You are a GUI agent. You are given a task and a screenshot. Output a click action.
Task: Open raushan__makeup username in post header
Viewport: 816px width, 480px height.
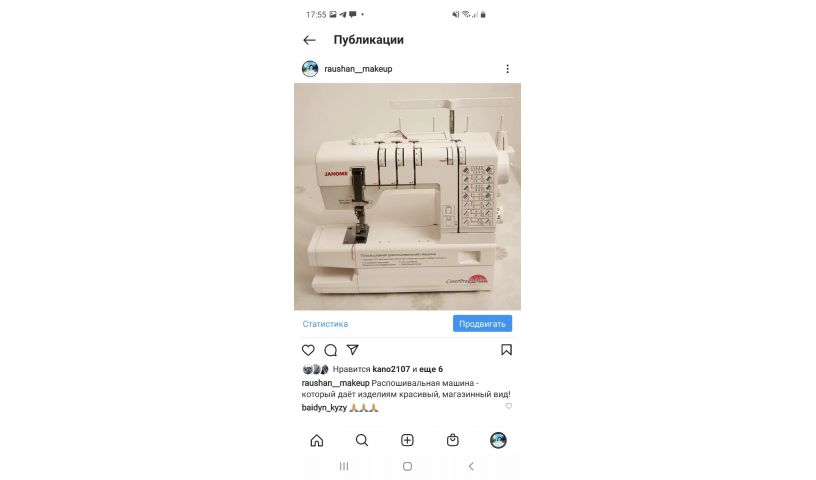click(358, 69)
